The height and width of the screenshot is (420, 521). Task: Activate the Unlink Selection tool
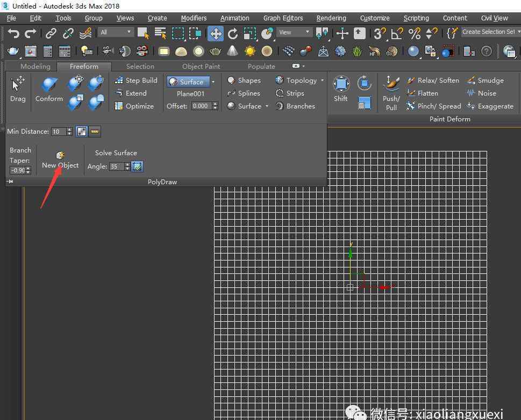tap(68, 33)
